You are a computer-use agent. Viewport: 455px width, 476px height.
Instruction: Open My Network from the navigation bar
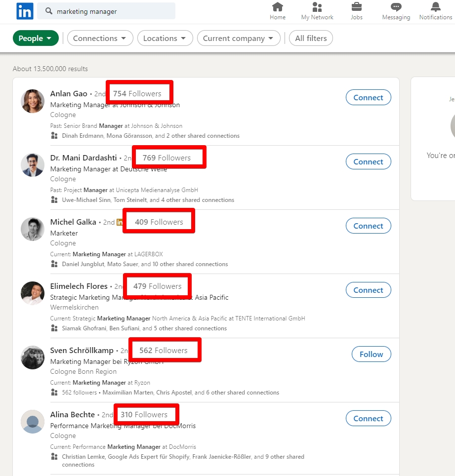tap(317, 11)
